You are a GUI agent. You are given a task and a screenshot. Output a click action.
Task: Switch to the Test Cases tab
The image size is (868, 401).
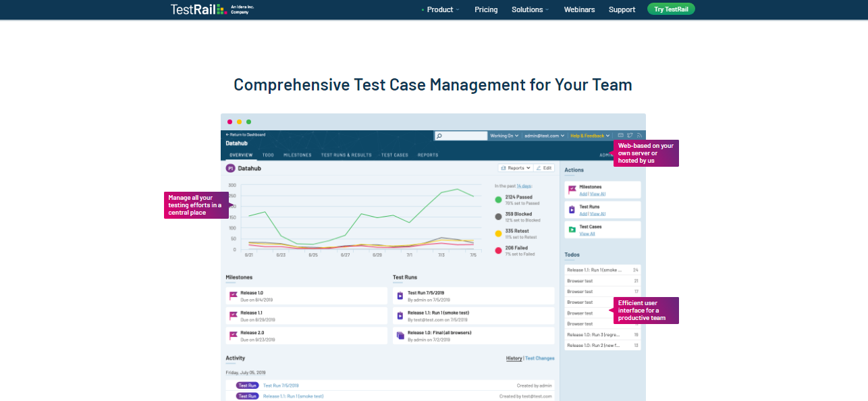395,155
